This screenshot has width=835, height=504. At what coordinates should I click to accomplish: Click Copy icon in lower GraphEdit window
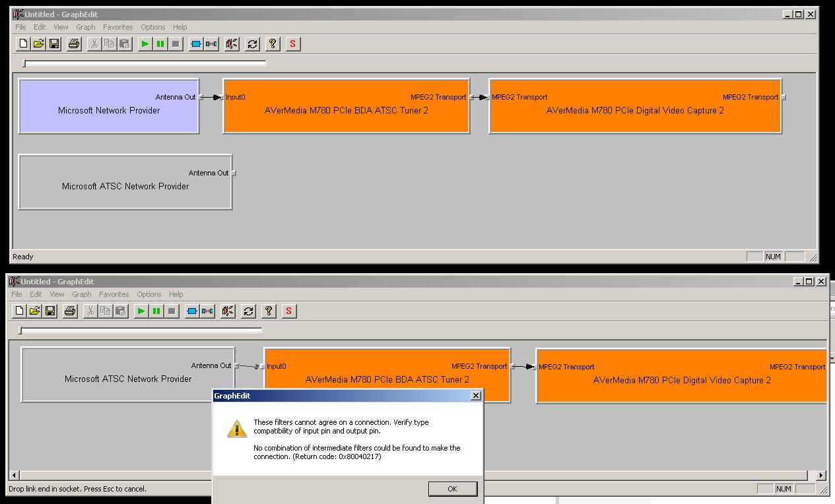(x=105, y=311)
